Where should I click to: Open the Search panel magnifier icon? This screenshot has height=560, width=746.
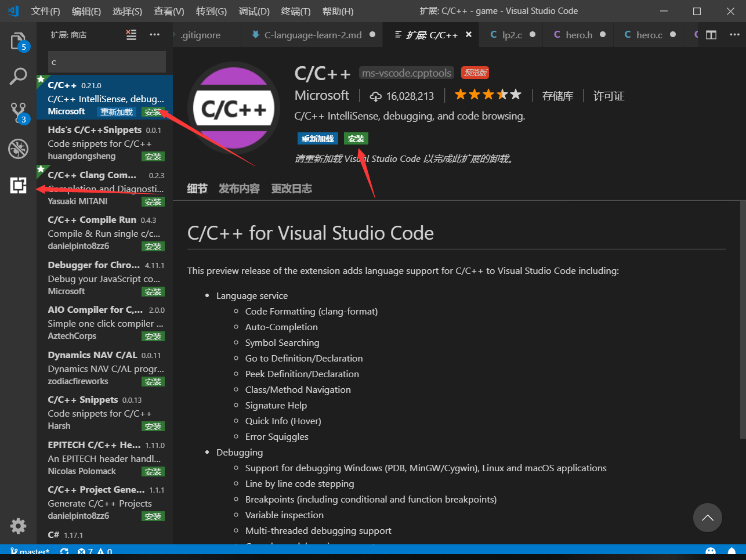[18, 76]
